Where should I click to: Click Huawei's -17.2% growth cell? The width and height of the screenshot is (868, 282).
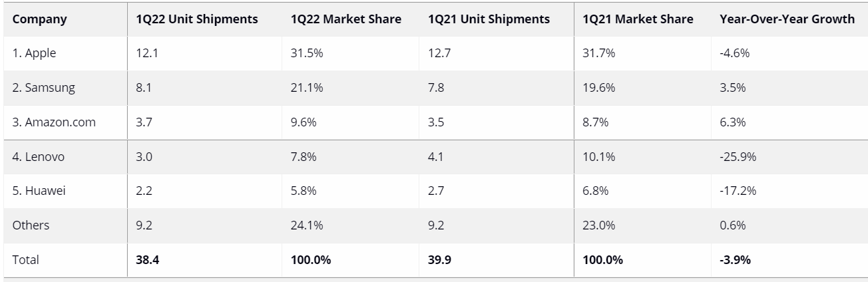tap(737, 191)
